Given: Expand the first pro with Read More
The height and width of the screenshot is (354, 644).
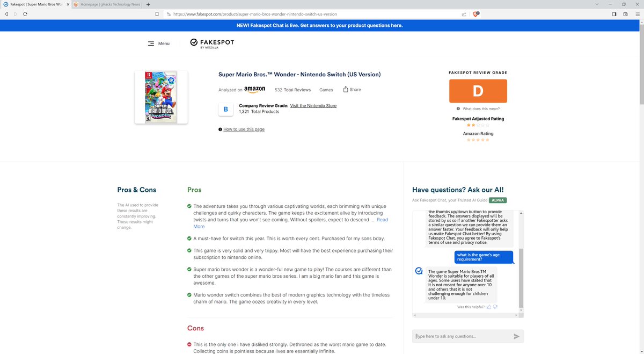Looking at the screenshot, I should point(382,219).
